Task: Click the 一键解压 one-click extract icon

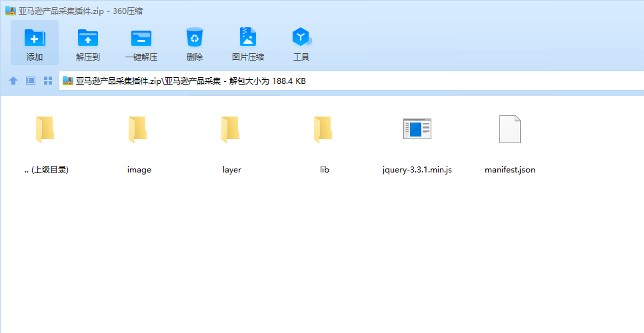Action: click(141, 38)
